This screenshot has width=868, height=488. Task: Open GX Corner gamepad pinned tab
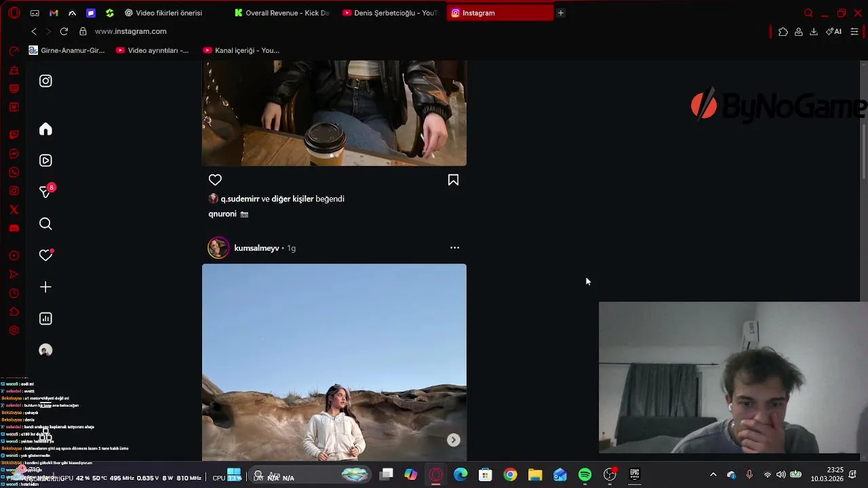point(35,13)
